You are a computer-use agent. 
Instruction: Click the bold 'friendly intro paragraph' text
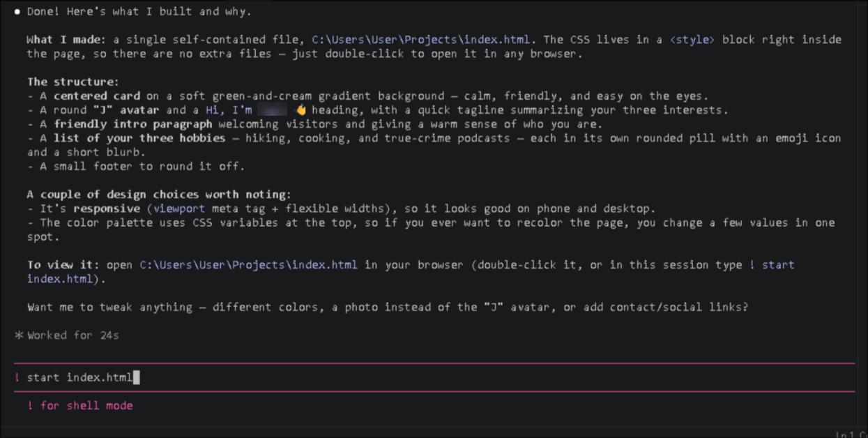[x=133, y=124]
